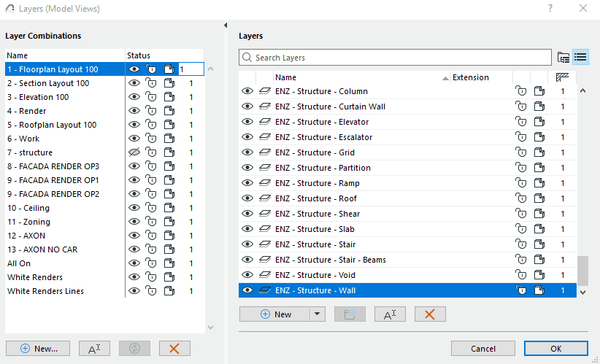600x364 pixels.
Task: Select the 13 - AXON NO CAR combination
Action: 42,249
